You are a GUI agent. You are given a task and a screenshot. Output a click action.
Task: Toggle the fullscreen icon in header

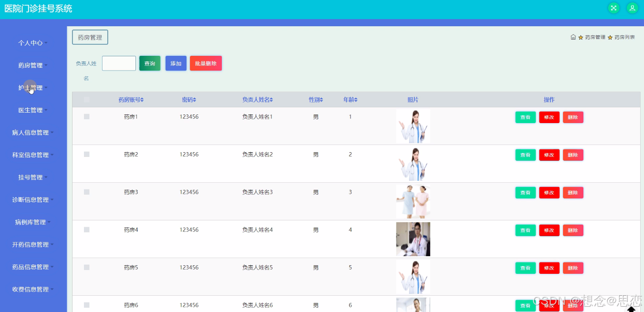[614, 8]
